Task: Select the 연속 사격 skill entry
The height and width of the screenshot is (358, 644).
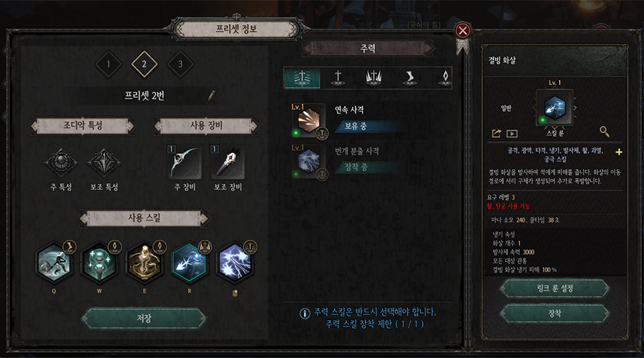Action: tap(345, 120)
